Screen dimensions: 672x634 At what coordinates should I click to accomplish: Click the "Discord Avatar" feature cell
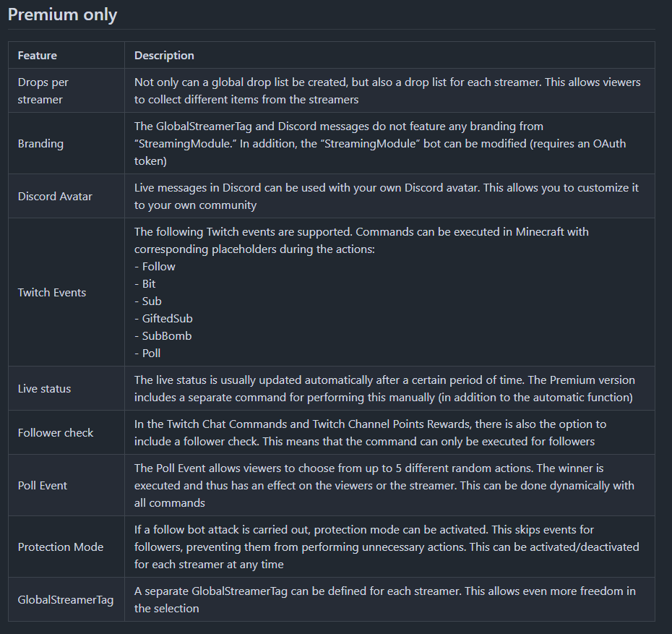[55, 196]
